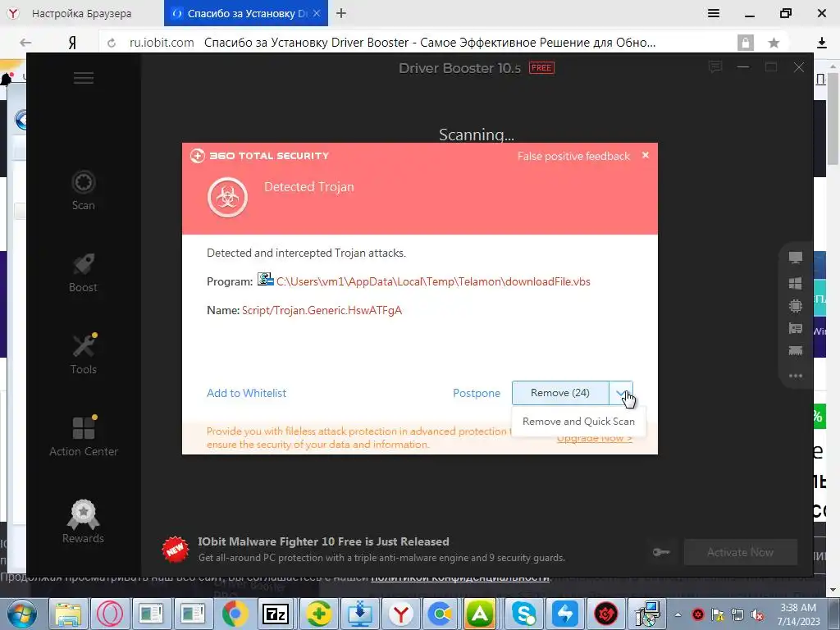Click the Activate Now button
The height and width of the screenshot is (630, 840).
click(741, 552)
